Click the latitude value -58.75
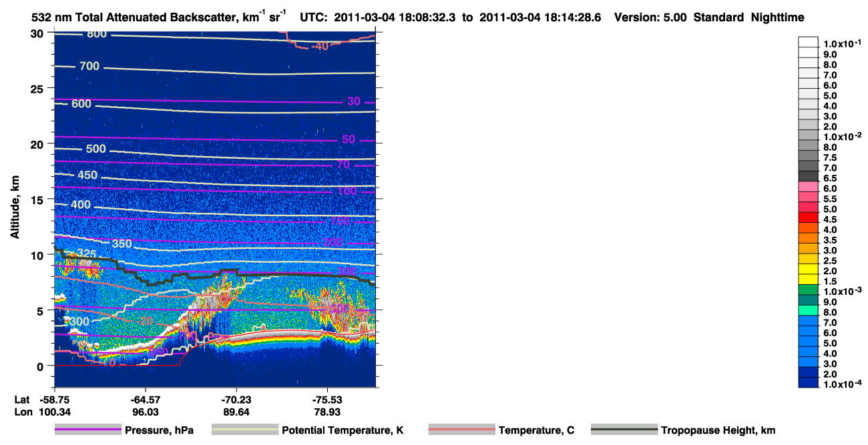868x445 pixels. click(54, 399)
